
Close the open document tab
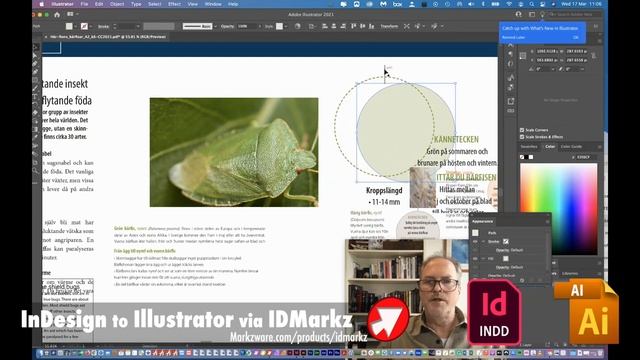[46, 37]
